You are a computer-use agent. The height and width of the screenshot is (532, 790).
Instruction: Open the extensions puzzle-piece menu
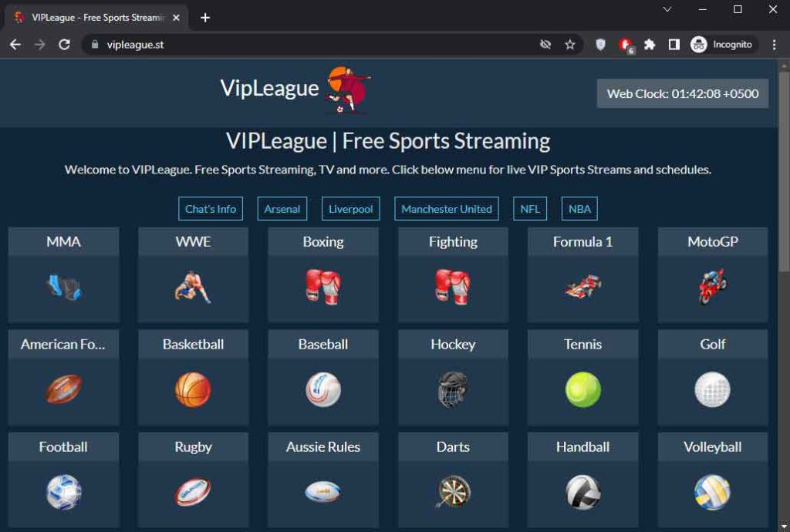click(650, 45)
